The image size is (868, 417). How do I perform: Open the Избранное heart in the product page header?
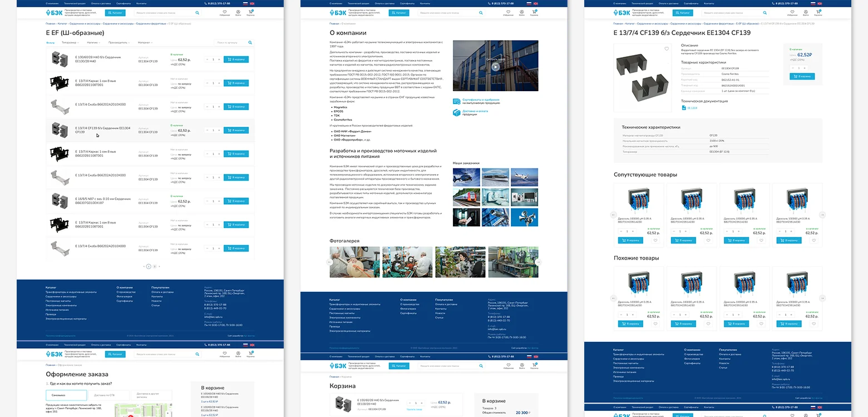(x=792, y=11)
